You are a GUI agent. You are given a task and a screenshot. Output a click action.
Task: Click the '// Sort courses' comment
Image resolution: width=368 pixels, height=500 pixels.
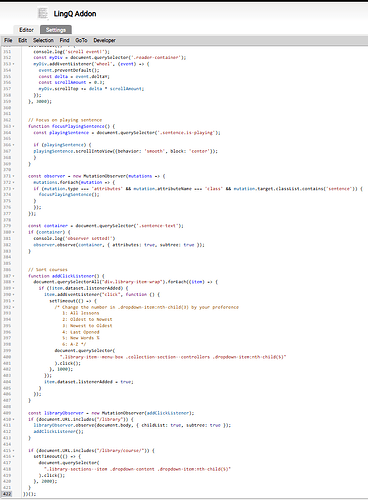click(x=48, y=270)
